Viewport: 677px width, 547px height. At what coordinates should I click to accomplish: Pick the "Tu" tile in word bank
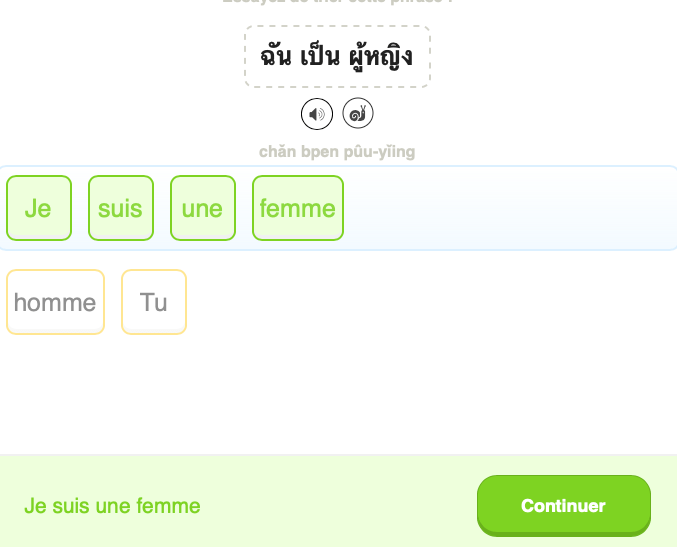click(x=154, y=302)
